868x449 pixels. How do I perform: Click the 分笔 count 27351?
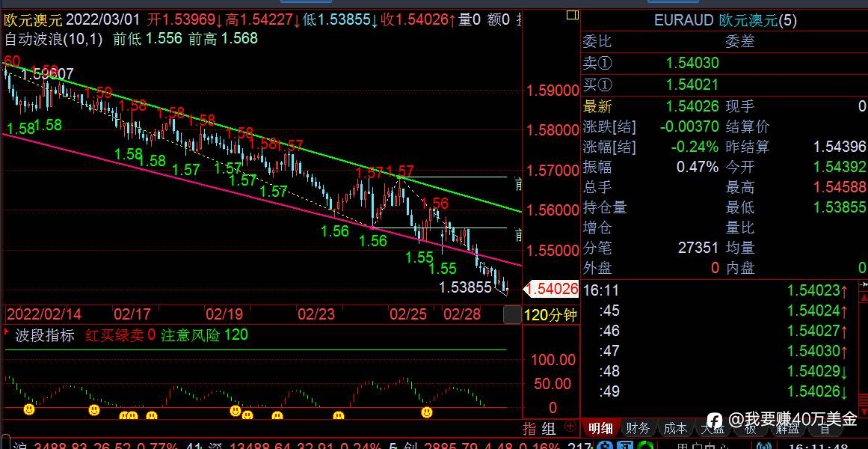(x=698, y=248)
